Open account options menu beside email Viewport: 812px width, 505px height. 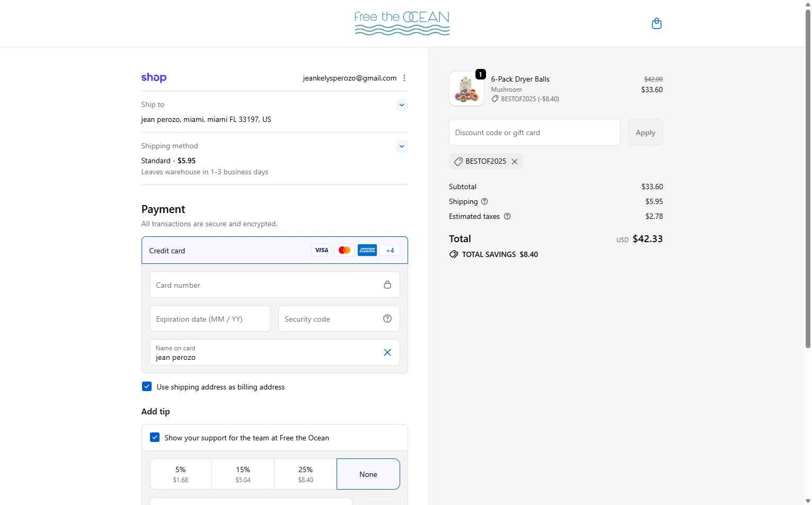tap(404, 78)
